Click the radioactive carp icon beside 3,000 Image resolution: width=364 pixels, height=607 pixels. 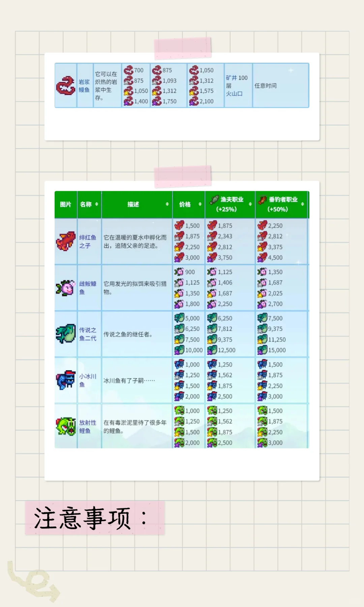(x=262, y=442)
